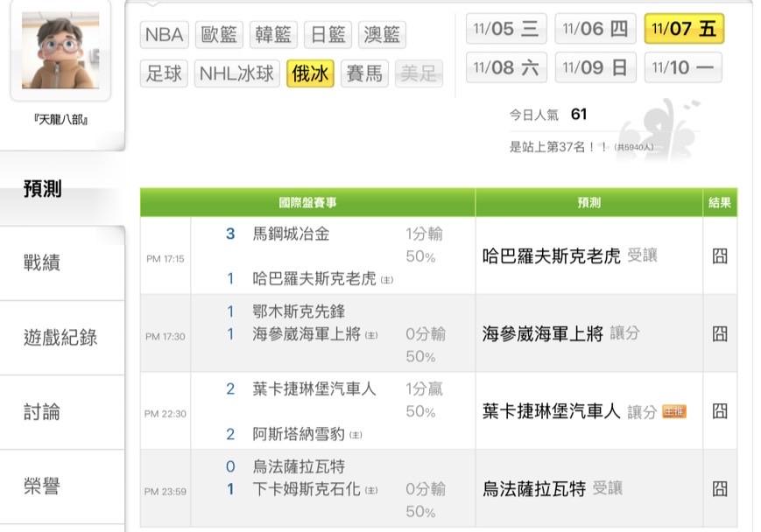The height and width of the screenshot is (532, 761).
Task: Open the 韓籃 category tab
Action: [x=273, y=35]
